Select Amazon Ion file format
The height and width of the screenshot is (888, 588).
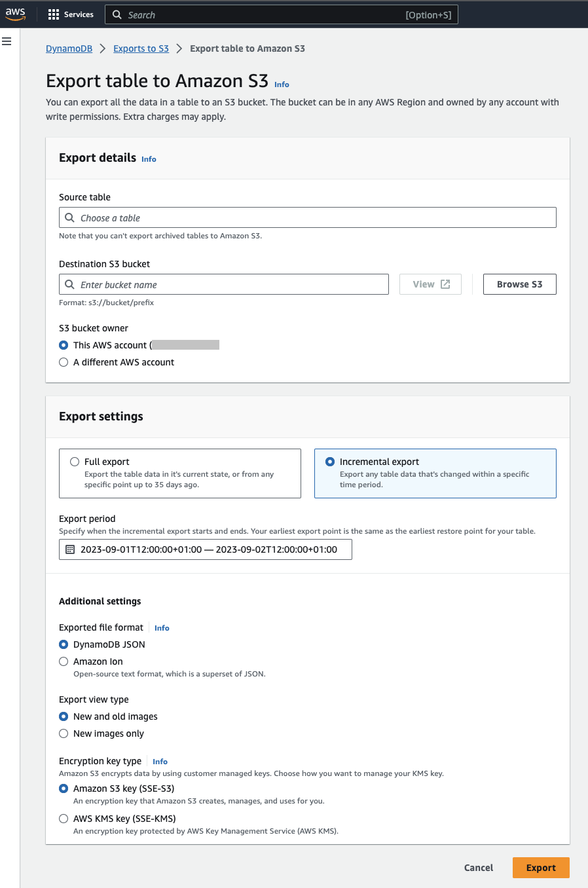64,661
